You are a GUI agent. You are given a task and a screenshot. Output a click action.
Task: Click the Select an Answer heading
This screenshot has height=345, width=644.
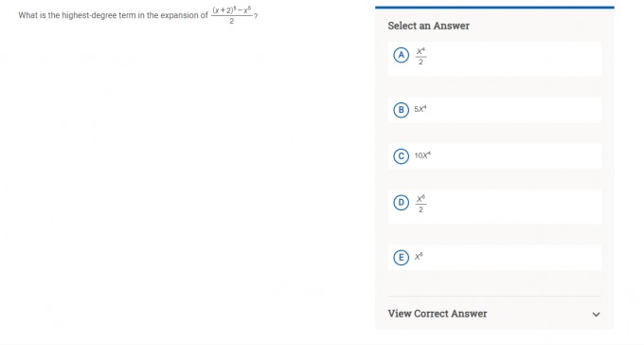pyautogui.click(x=428, y=26)
